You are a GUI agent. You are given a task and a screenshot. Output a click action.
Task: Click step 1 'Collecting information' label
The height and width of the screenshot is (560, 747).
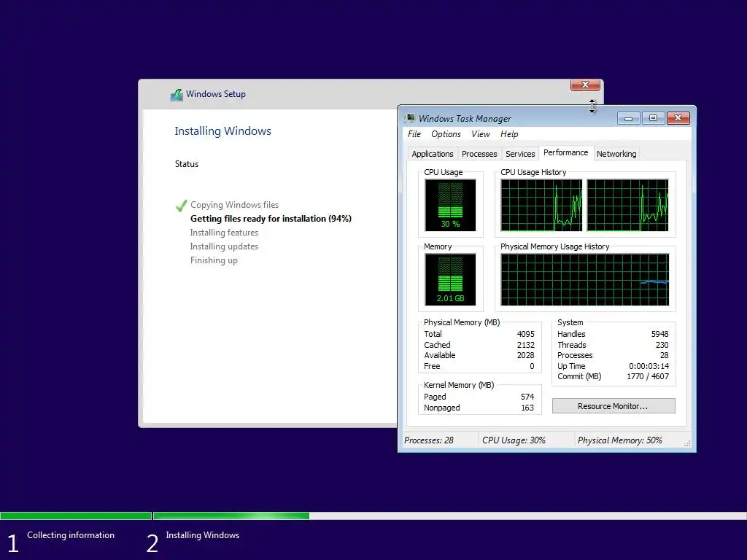[x=71, y=535]
